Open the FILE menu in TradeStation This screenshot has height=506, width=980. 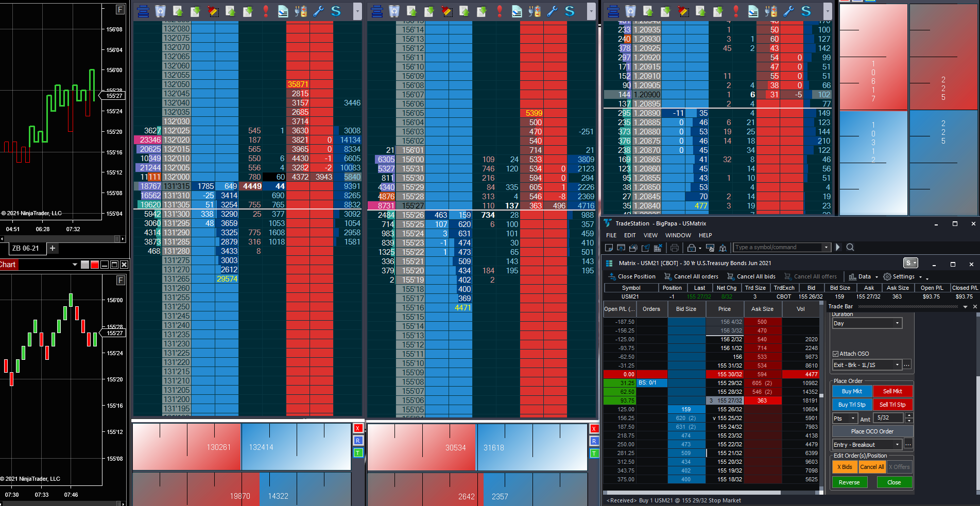(611, 235)
